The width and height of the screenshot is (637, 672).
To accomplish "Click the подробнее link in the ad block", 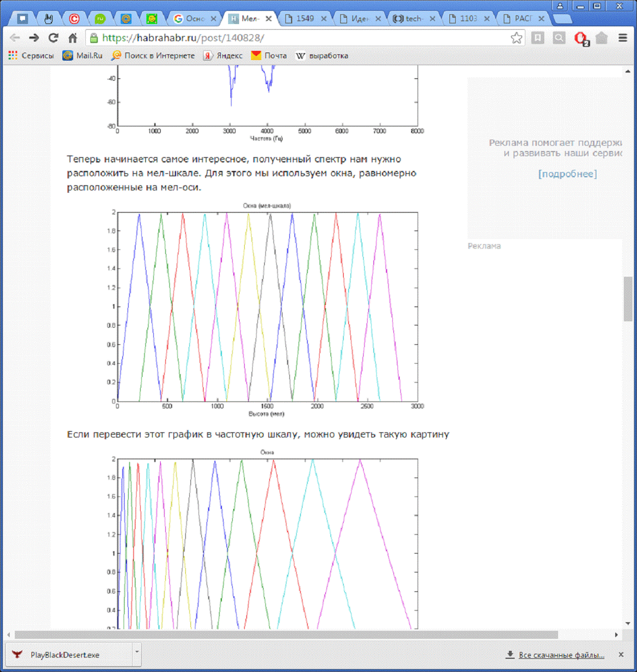I will 567,174.
